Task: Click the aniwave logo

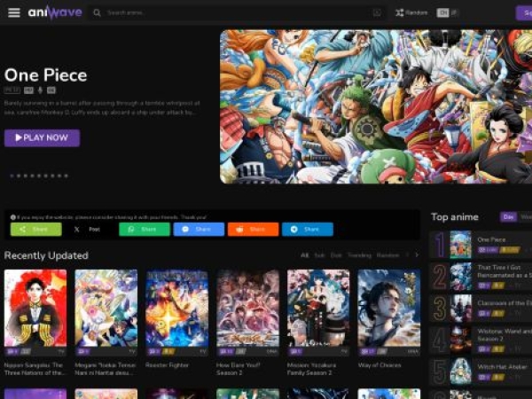Action: pyautogui.click(x=55, y=13)
